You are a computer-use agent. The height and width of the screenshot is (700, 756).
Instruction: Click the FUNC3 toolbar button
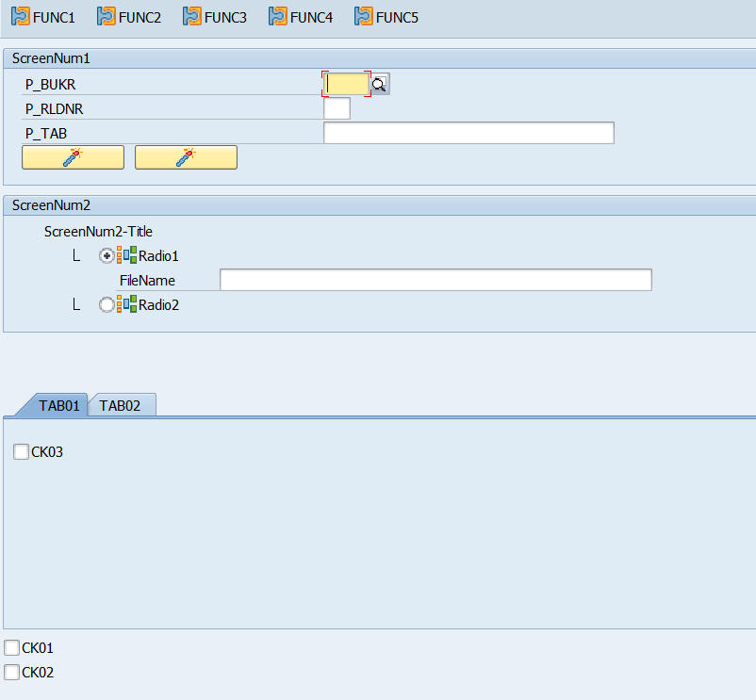215,17
